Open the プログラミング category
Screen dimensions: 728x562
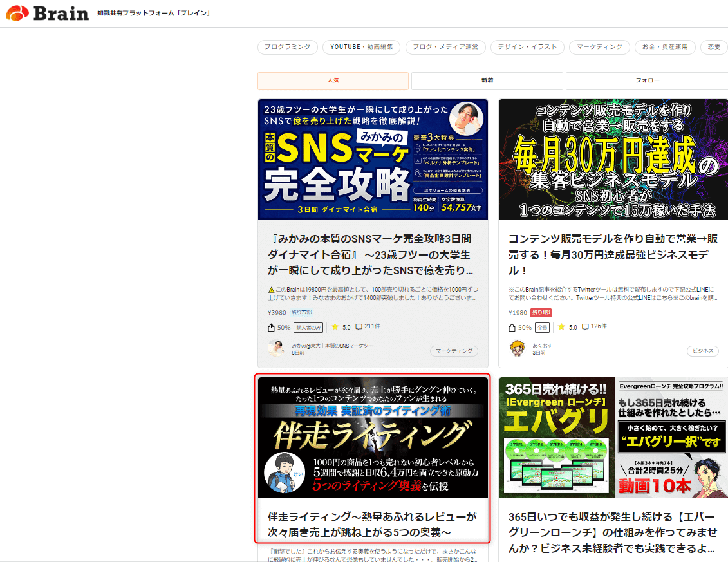coord(287,47)
